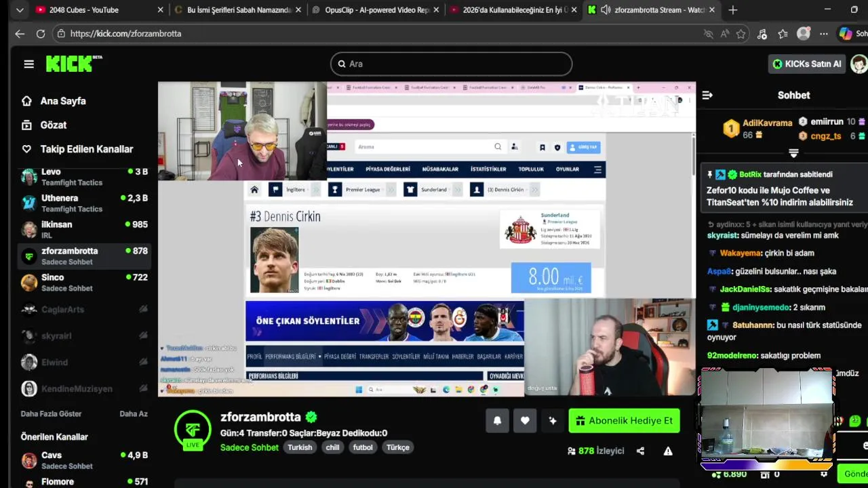
Task: Open the browser profile avatar
Action: 804,34
